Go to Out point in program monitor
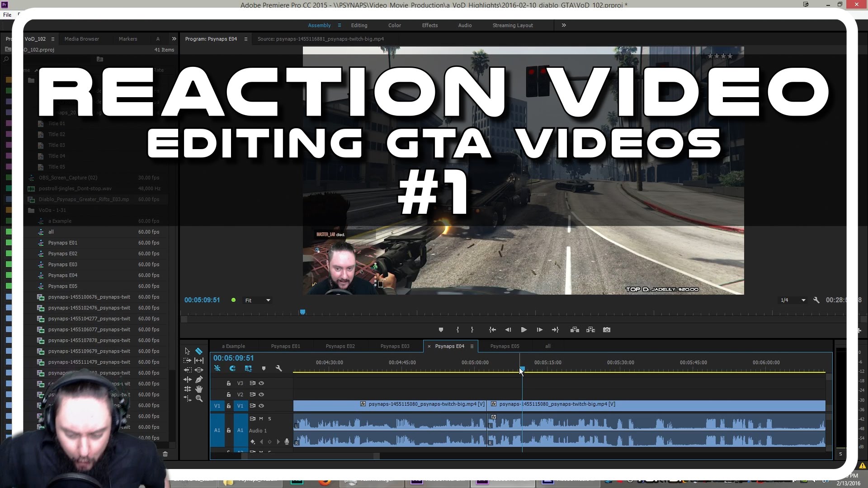Image resolution: width=868 pixels, height=488 pixels. pyautogui.click(x=556, y=330)
